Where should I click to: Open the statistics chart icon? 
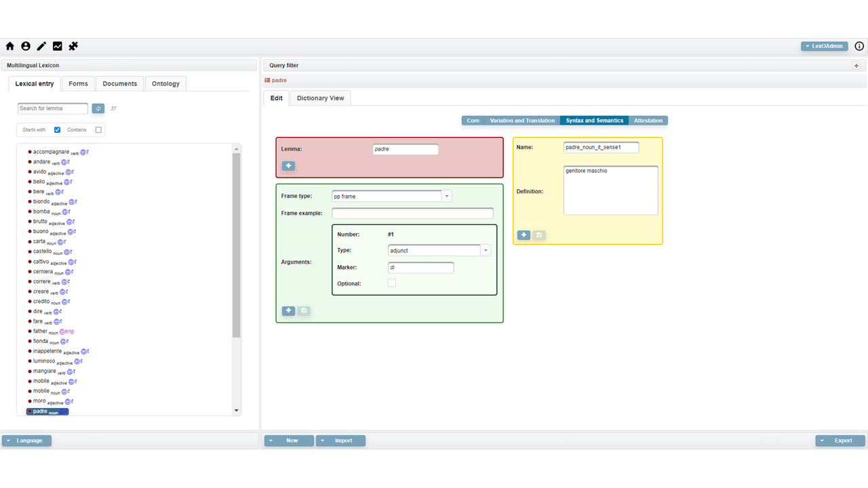58,46
